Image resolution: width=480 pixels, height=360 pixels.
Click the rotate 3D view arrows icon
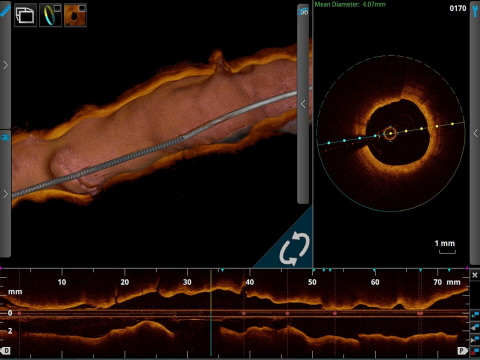tap(294, 249)
